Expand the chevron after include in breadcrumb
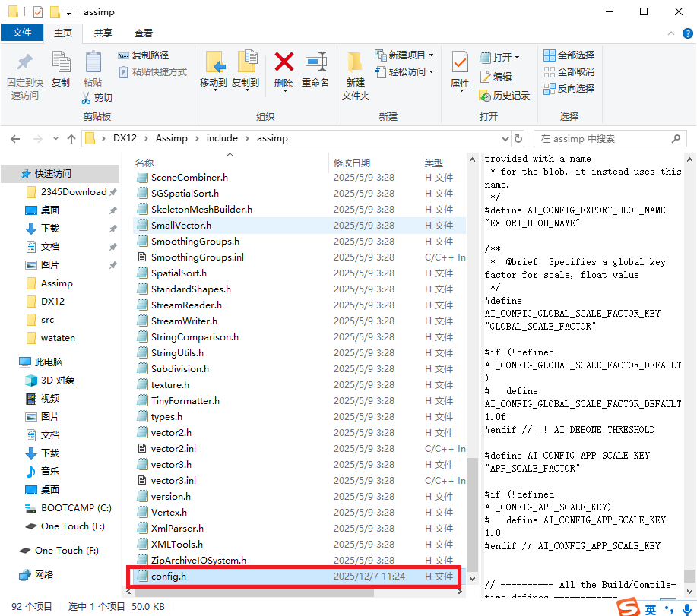The height and width of the screenshot is (616, 697). (x=247, y=138)
